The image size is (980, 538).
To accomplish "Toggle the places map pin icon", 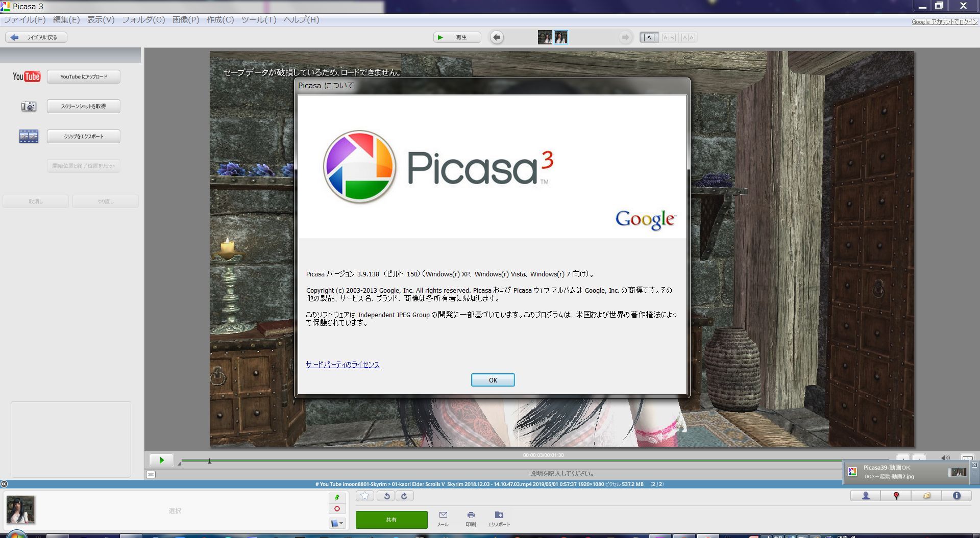I will click(x=896, y=496).
